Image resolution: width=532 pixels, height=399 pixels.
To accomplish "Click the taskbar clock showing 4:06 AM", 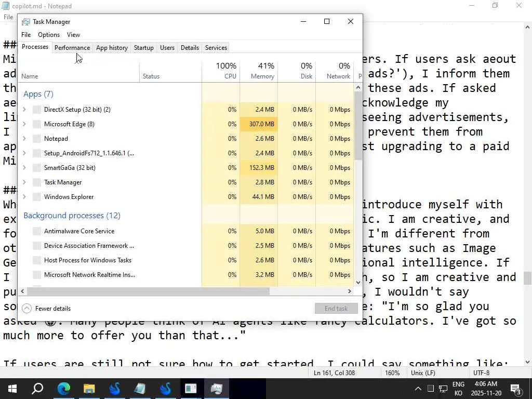I will [486, 389].
